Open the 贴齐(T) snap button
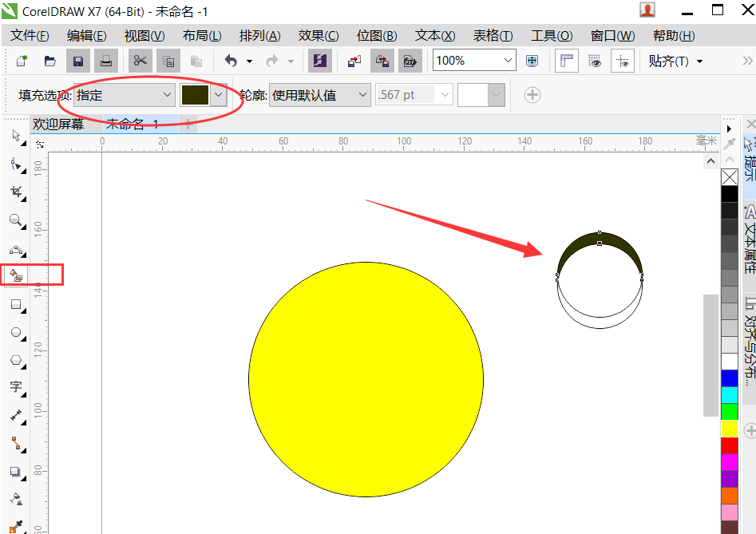The width and height of the screenshot is (756, 534). click(x=675, y=61)
